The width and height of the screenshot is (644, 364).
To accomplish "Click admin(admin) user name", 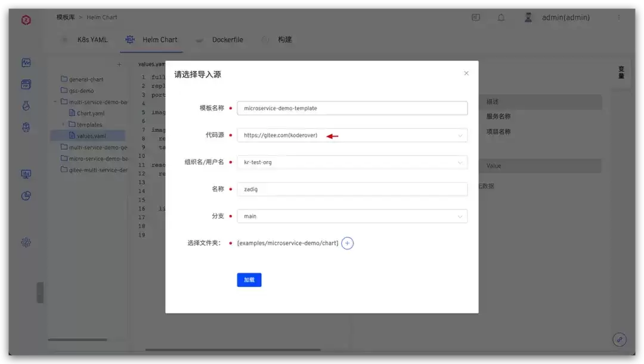I will point(565,17).
